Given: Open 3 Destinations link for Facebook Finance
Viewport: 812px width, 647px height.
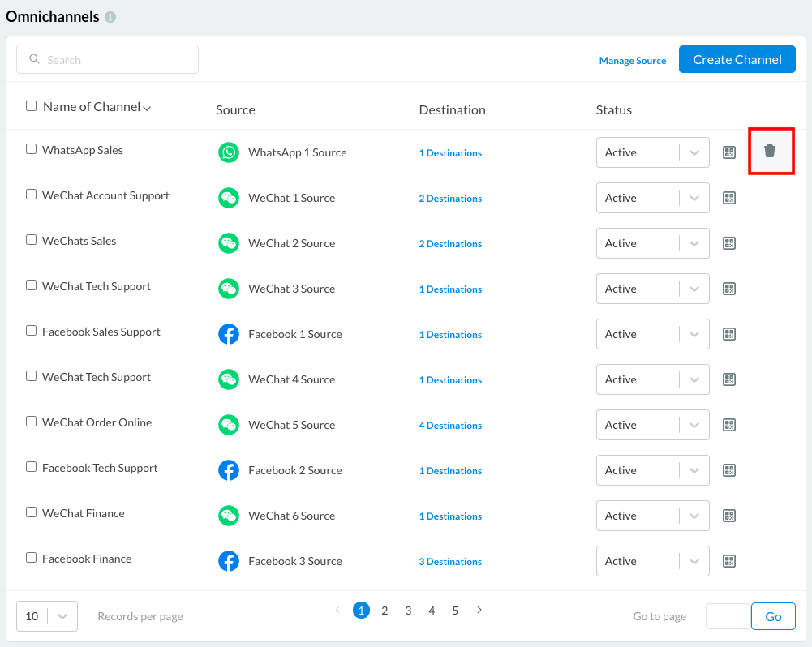Looking at the screenshot, I should (x=450, y=562).
